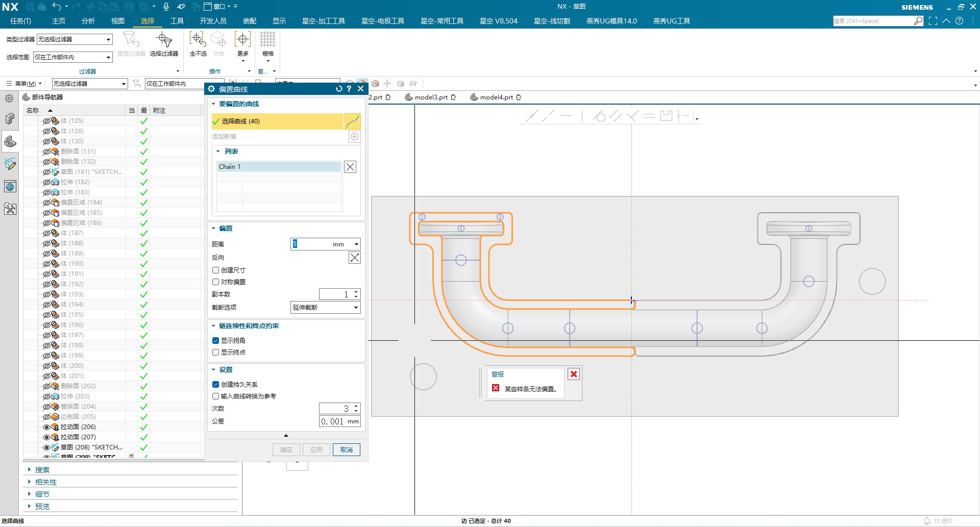980x527 pixels.
Task: Uncheck the 创建持久关系 checkbox
Action: click(x=215, y=384)
